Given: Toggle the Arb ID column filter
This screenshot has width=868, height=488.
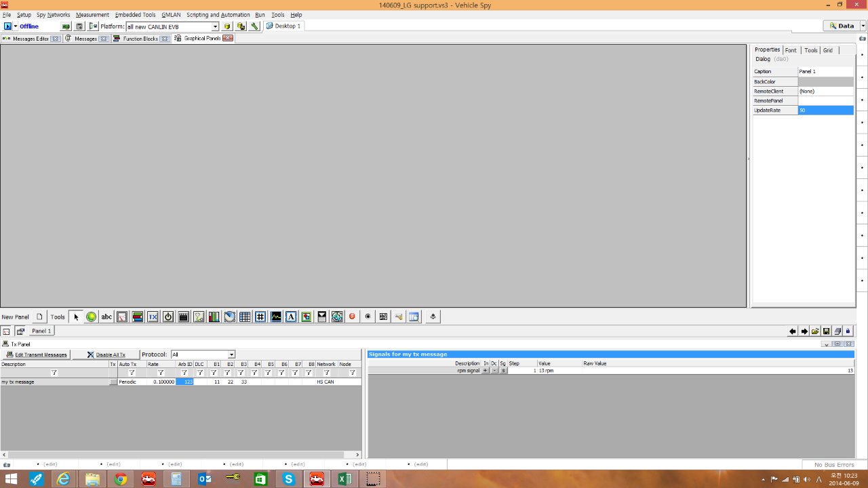Looking at the screenshot, I should tap(184, 373).
